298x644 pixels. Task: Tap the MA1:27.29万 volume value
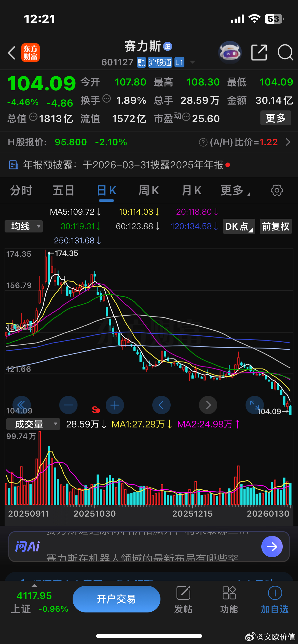(x=142, y=424)
